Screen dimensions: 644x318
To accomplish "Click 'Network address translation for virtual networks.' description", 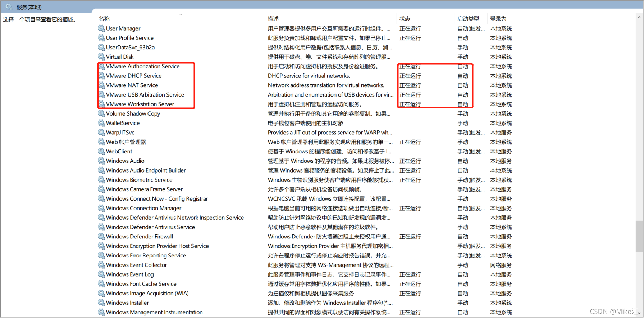I will (x=326, y=85).
